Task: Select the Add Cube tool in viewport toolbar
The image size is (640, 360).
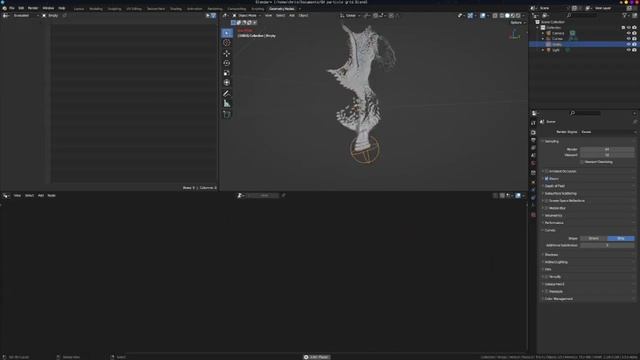Action: [227, 115]
